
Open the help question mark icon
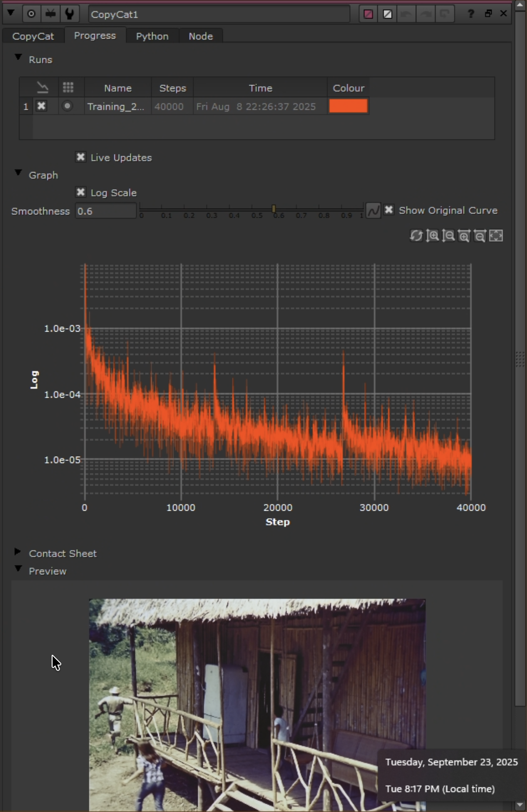[471, 14]
